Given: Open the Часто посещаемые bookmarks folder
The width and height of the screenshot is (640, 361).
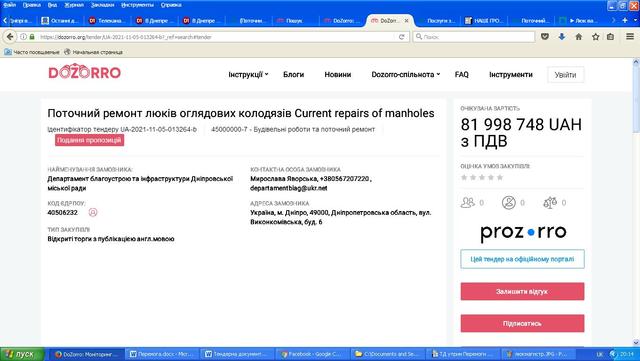Looking at the screenshot, I should click(x=32, y=52).
